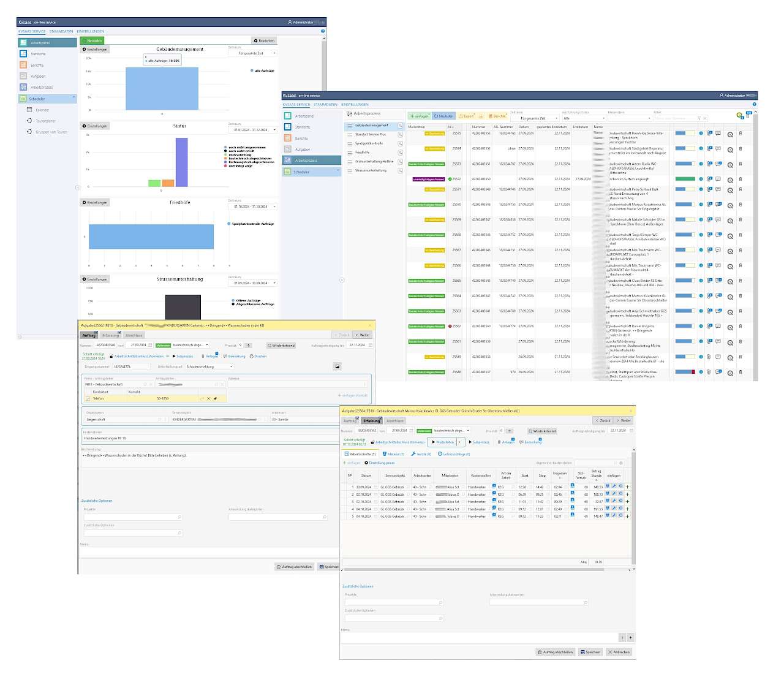Pin the Telefon contact row
Image resolution: width=784 pixels, height=682 pixels.
pos(215,399)
